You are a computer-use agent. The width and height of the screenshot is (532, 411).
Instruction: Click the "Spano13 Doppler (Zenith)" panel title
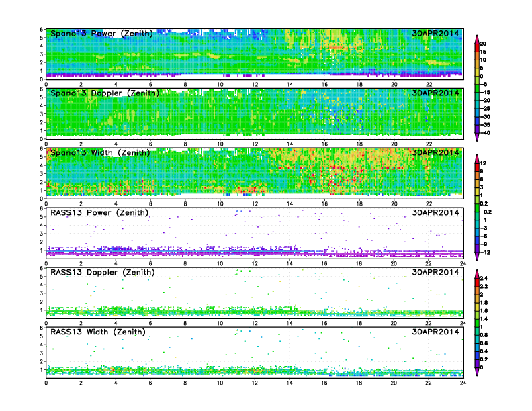pos(105,93)
